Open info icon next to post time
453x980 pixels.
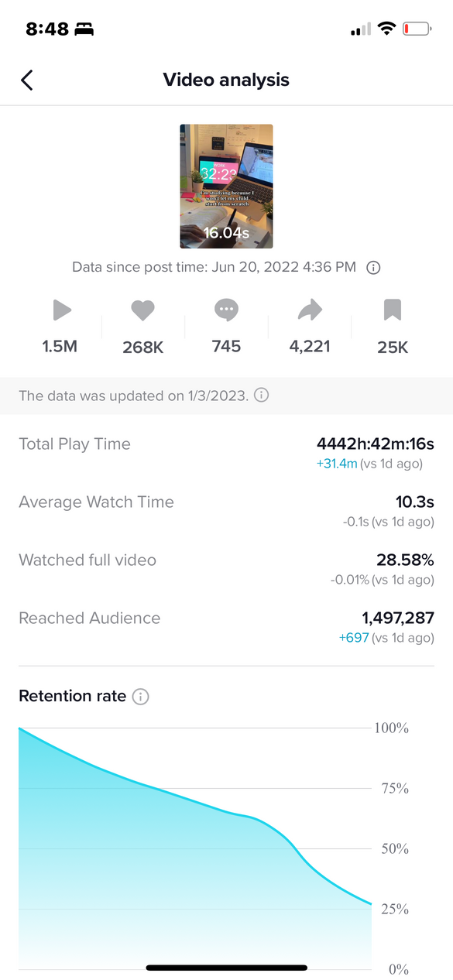click(373, 267)
